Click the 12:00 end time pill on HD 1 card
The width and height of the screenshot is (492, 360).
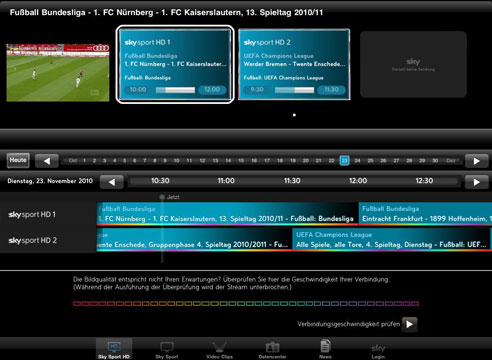coord(212,90)
